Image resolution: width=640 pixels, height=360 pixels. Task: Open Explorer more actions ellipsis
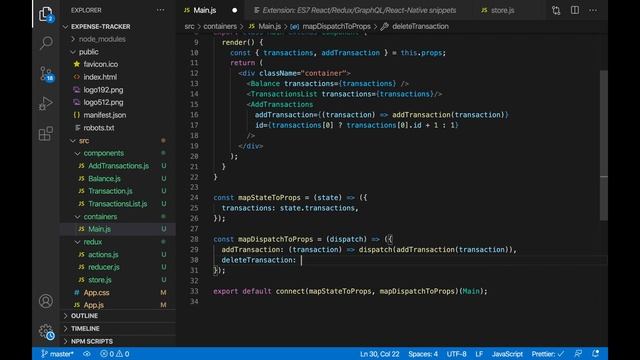[160, 10]
